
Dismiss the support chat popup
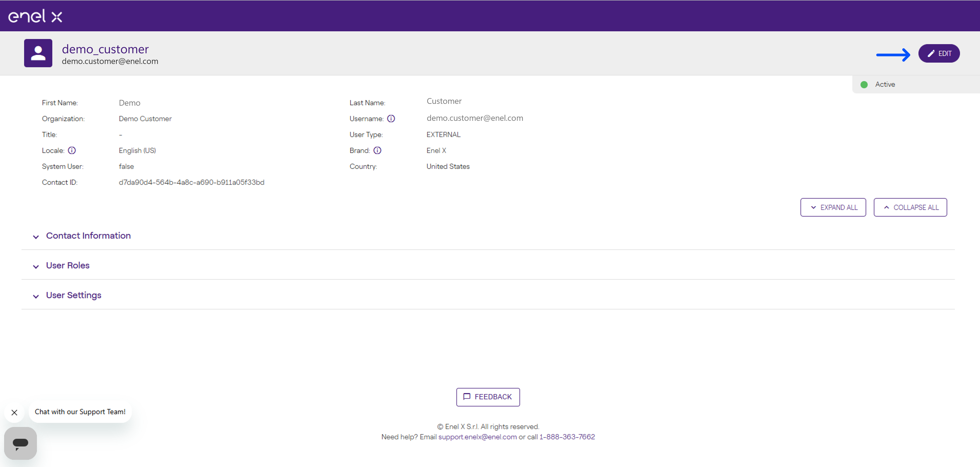(14, 413)
